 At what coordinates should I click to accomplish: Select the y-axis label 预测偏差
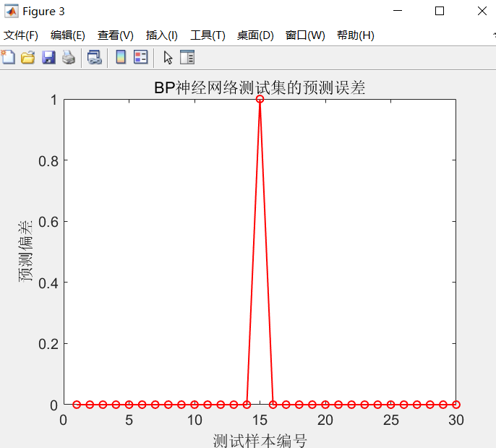tap(25, 251)
